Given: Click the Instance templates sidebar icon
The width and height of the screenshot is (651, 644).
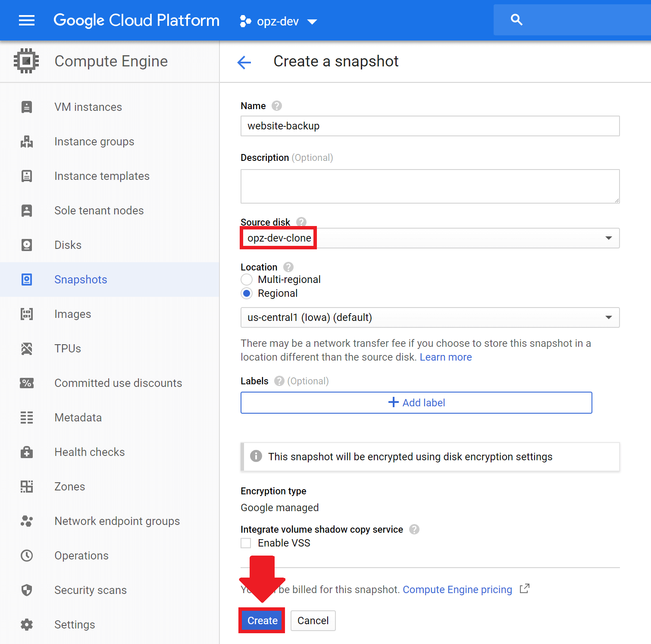Looking at the screenshot, I should pyautogui.click(x=27, y=176).
